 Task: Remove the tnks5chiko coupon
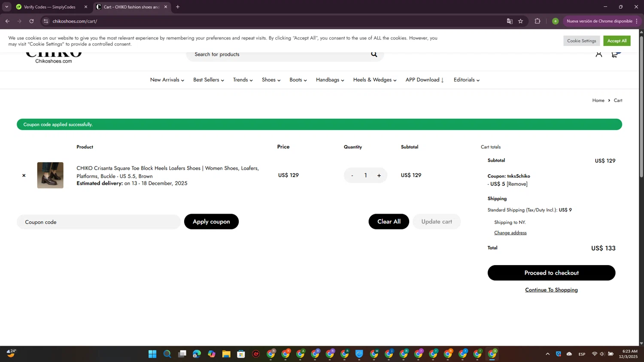tap(517, 184)
